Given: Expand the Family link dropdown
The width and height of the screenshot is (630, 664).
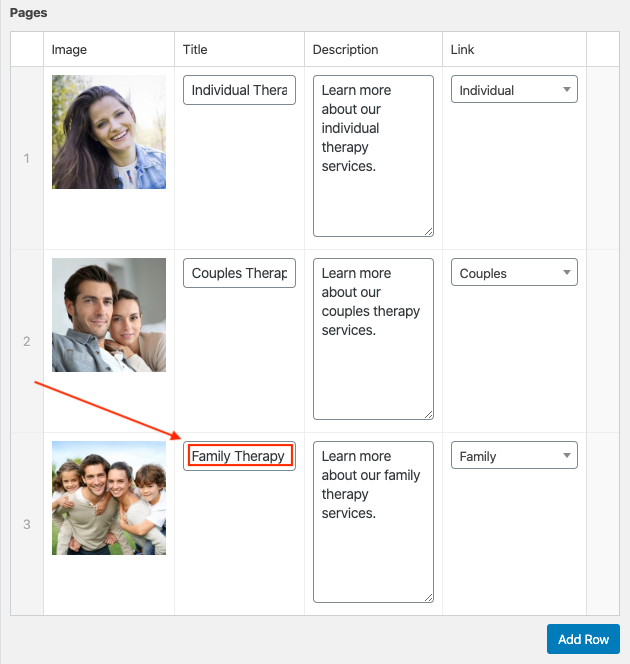Looking at the screenshot, I should point(514,456).
